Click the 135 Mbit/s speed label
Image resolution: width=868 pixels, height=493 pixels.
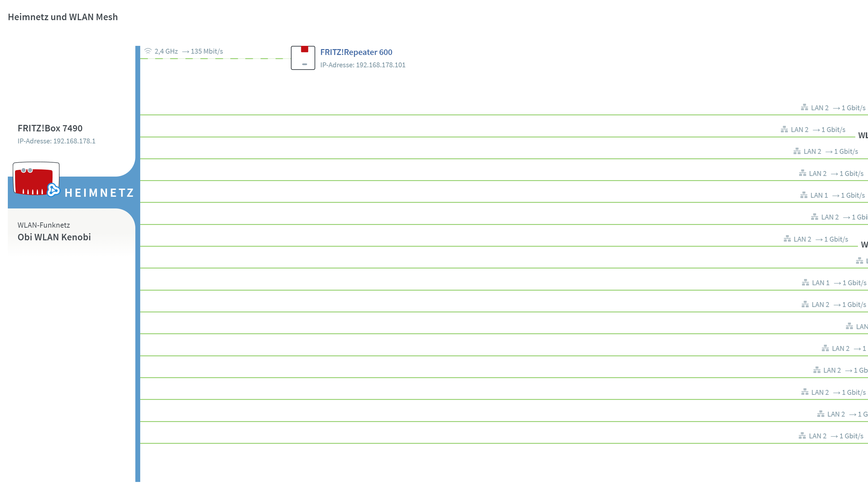coord(207,51)
